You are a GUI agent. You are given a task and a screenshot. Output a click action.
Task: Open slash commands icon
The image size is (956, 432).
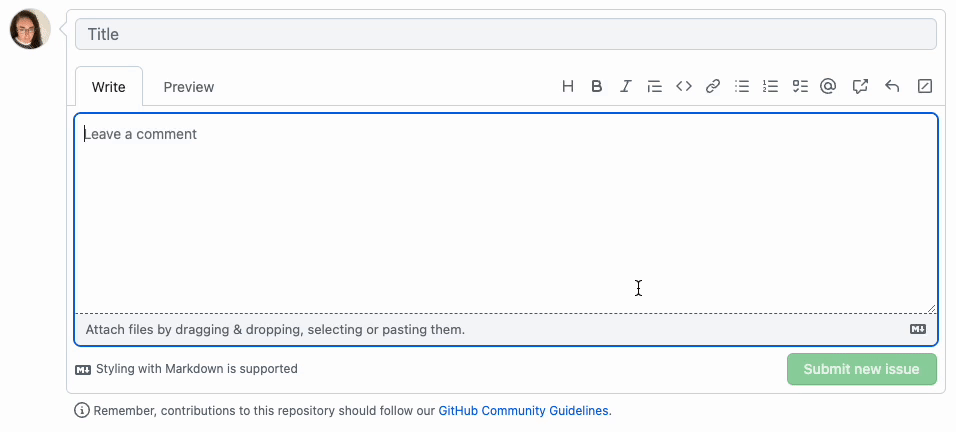925,87
